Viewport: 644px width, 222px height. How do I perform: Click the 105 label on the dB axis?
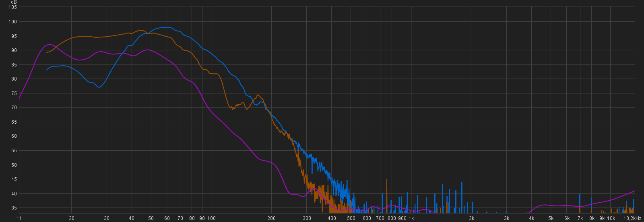(13, 7)
